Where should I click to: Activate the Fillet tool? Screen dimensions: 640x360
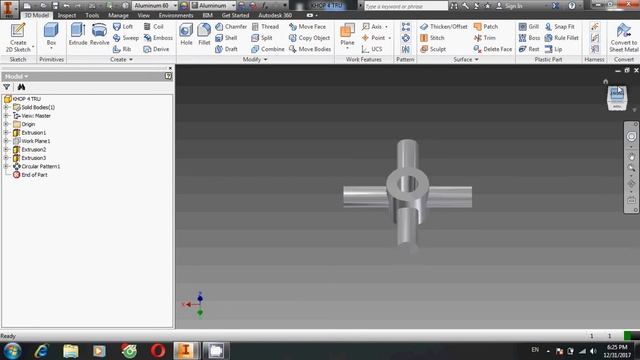tap(204, 34)
